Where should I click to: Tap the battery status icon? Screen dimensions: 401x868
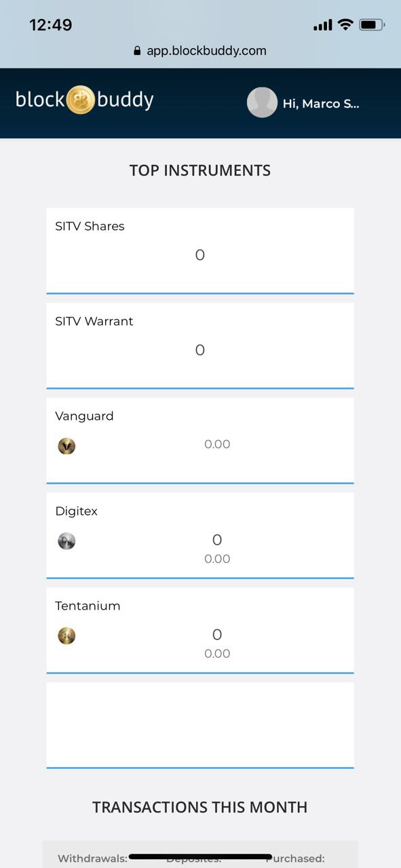372,25
